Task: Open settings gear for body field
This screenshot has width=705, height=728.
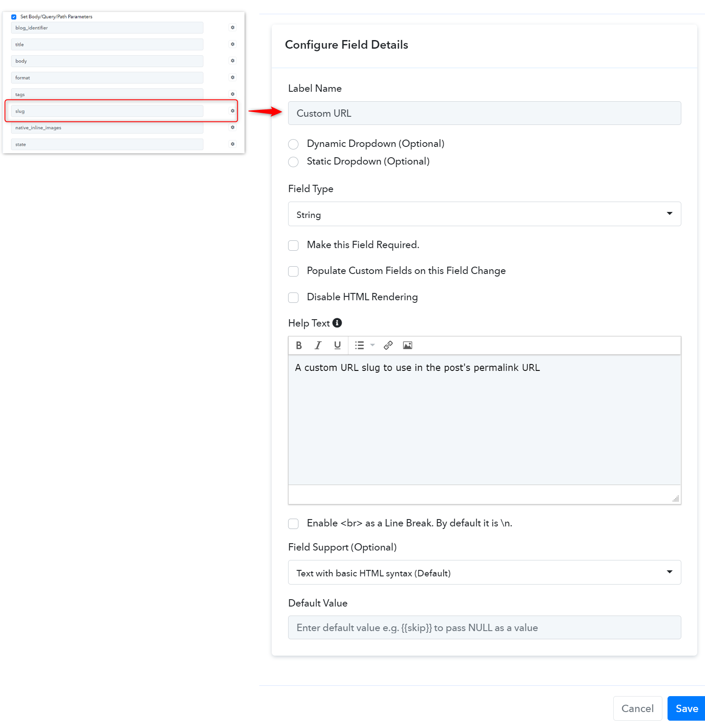Action: coord(233,61)
